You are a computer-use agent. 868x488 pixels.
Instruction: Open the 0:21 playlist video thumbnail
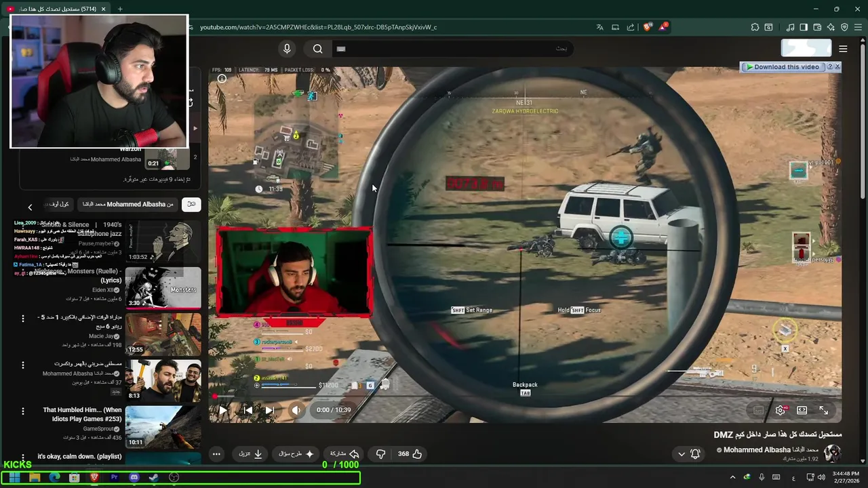point(167,159)
